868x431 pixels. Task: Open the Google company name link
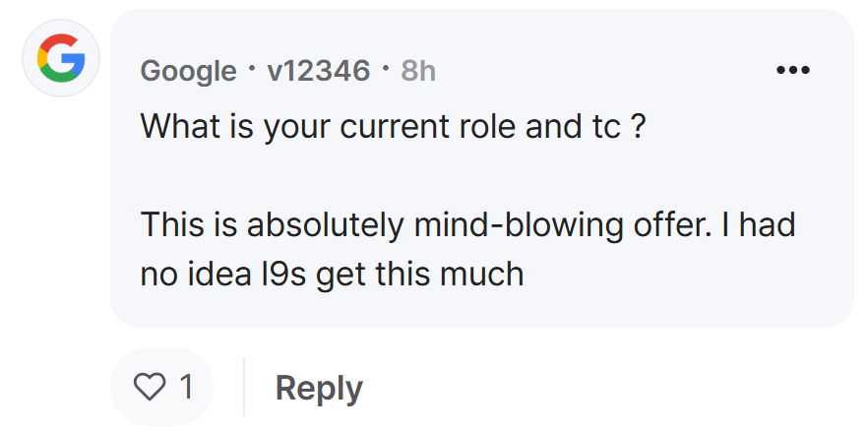point(188,72)
